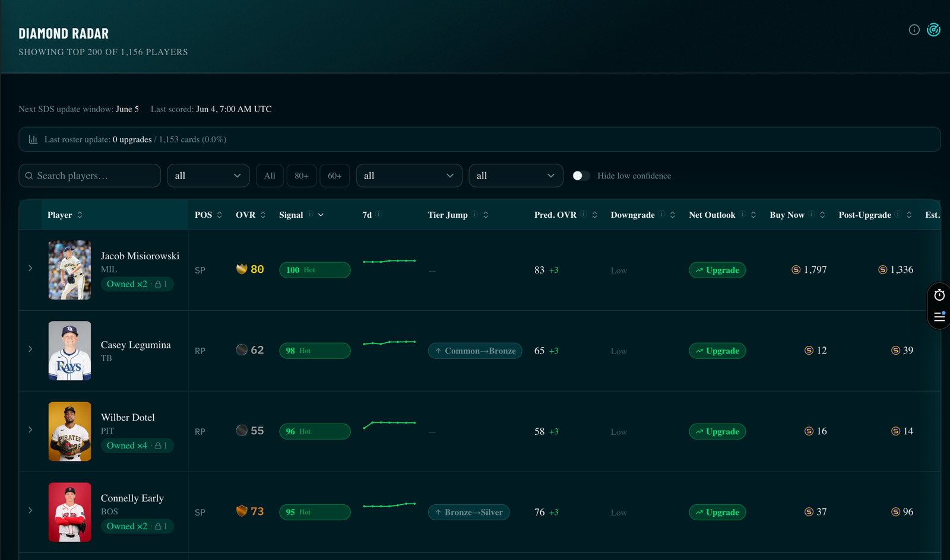
Task: Open the info icon in the header
Action: coord(914,30)
